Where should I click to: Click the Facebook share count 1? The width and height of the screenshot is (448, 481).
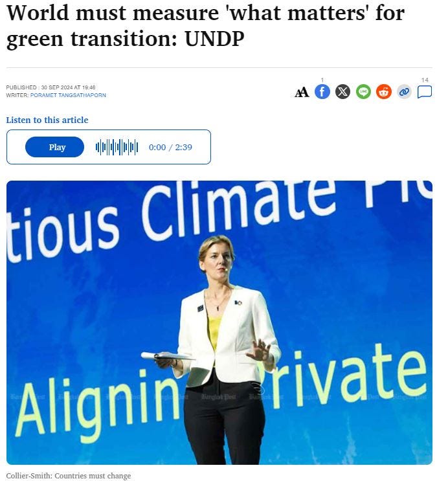coord(322,80)
